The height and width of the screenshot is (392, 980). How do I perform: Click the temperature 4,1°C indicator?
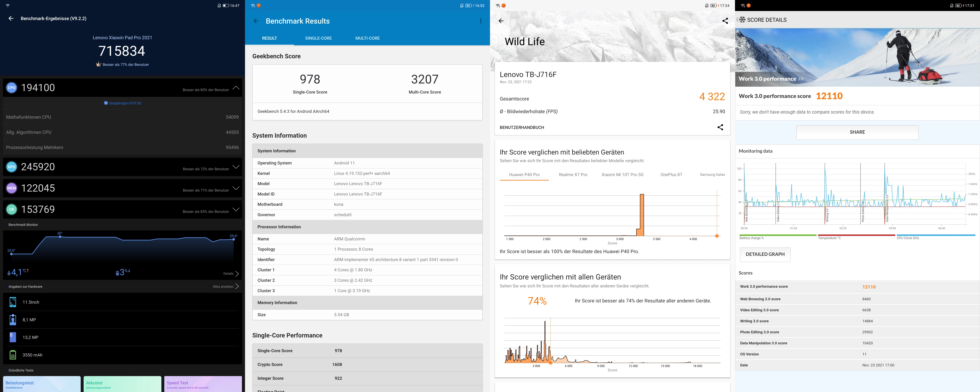(18, 272)
